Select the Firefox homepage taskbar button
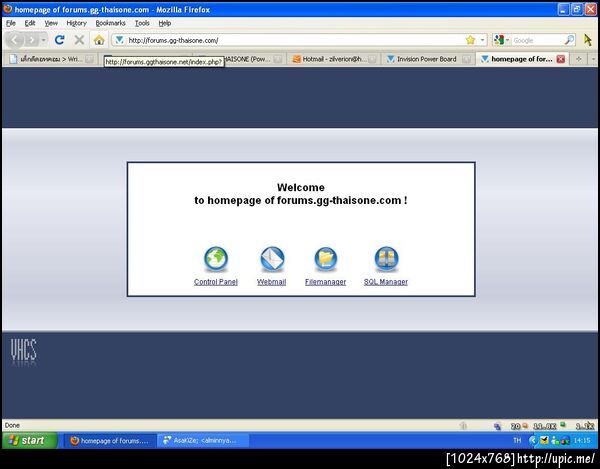This screenshot has height=469, width=600. point(109,441)
